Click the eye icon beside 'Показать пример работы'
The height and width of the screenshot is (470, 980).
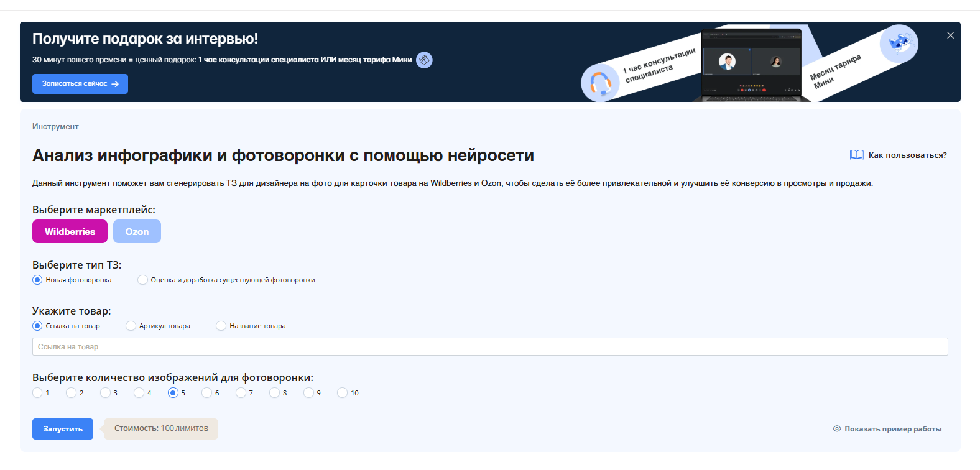(x=836, y=429)
